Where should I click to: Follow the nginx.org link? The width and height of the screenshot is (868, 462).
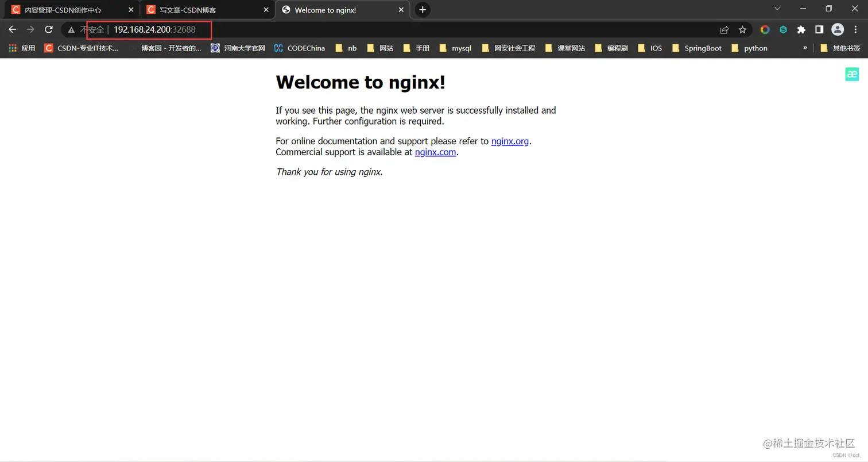[x=510, y=141]
